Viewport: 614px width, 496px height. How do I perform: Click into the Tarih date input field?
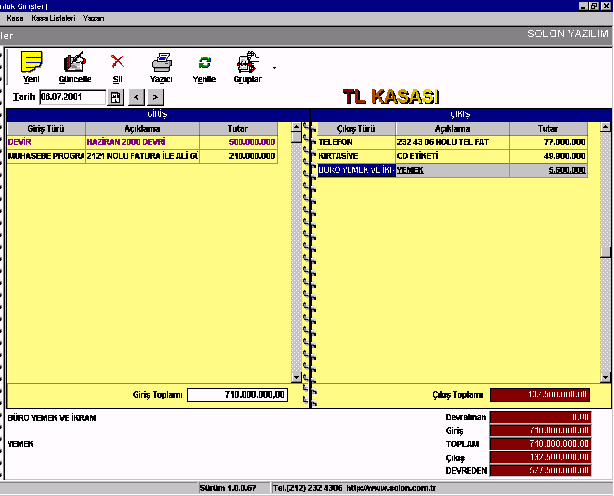click(x=72, y=97)
